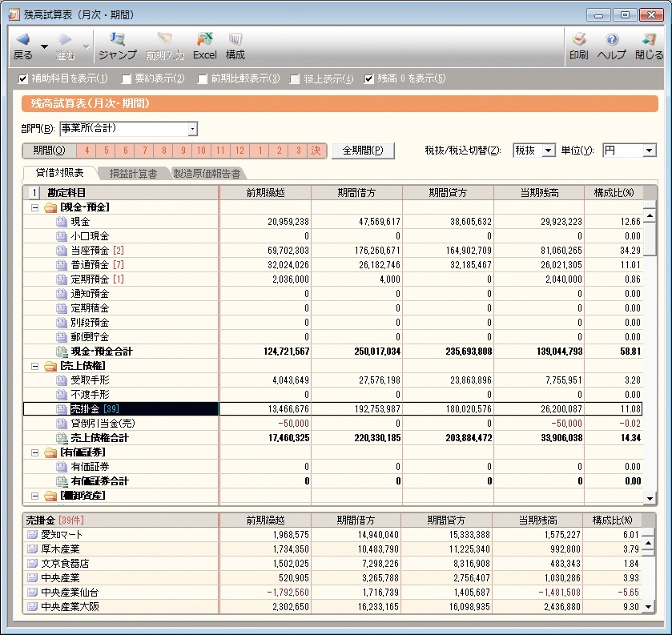Click the 当期残高 column header in main table
This screenshot has width=672, height=635.
pos(539,193)
